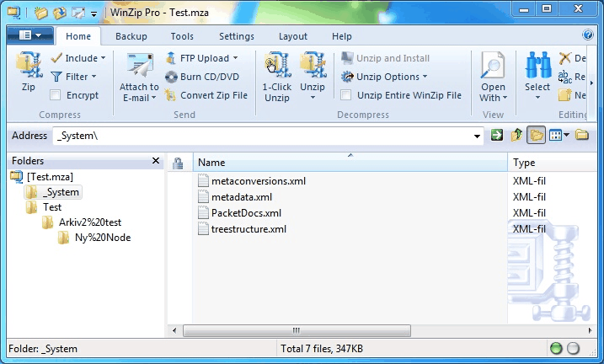Close the Folders pane
Screen dimensions: 604x364
[x=156, y=161]
